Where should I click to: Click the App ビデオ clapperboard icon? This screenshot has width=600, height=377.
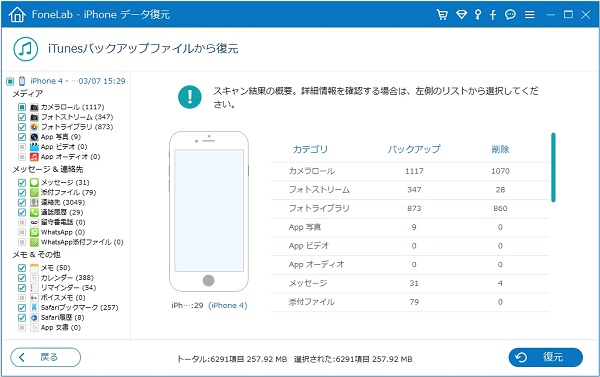(34, 147)
